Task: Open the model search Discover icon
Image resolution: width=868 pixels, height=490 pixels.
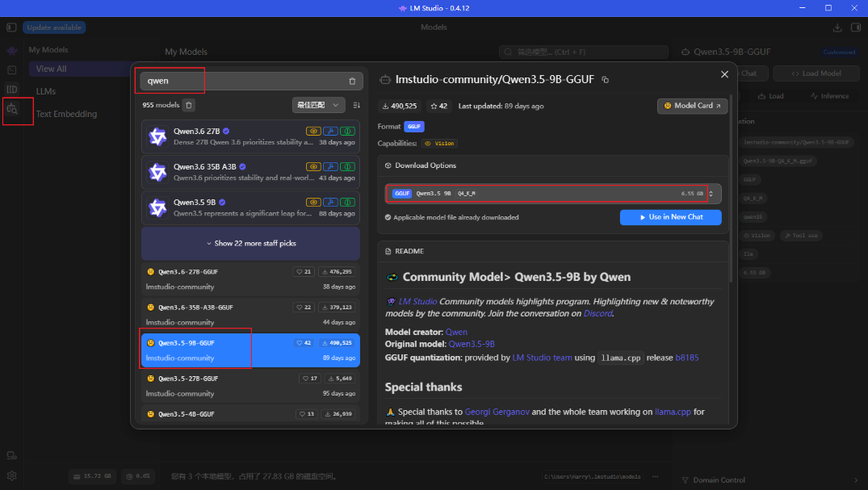Action: 12,109
